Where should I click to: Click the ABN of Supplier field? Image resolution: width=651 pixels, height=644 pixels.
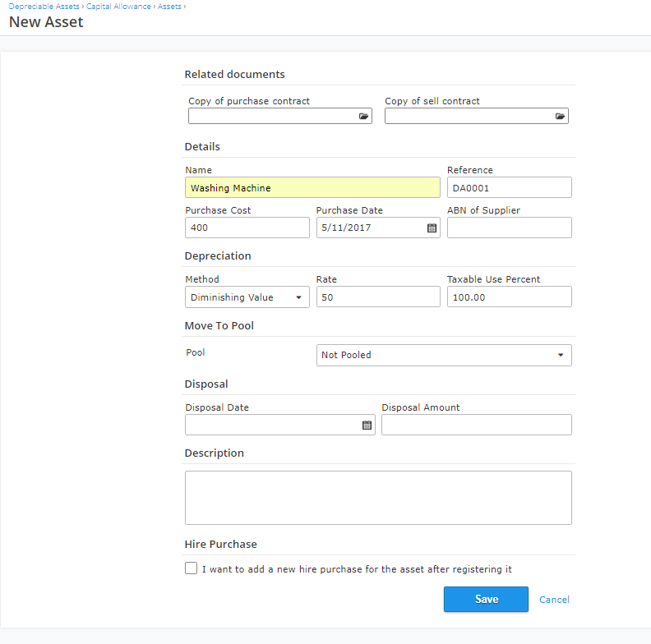(509, 228)
